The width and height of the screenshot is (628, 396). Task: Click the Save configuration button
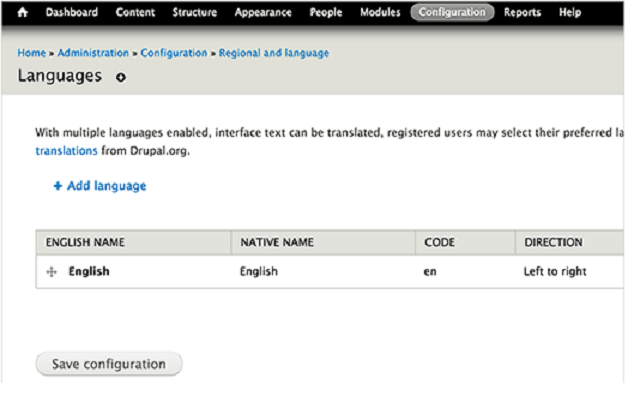pyautogui.click(x=109, y=364)
